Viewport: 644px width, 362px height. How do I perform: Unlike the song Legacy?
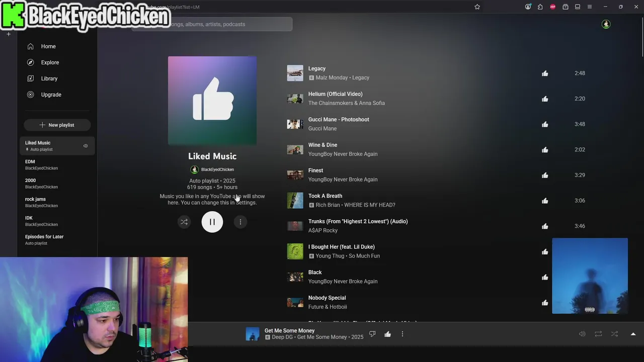point(545,73)
